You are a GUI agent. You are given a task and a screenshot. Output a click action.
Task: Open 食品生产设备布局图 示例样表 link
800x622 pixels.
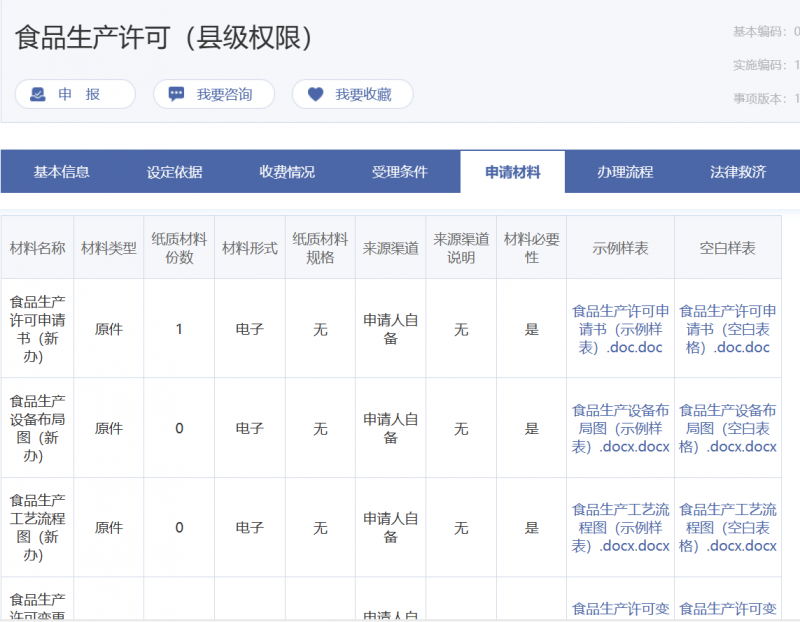coord(620,428)
